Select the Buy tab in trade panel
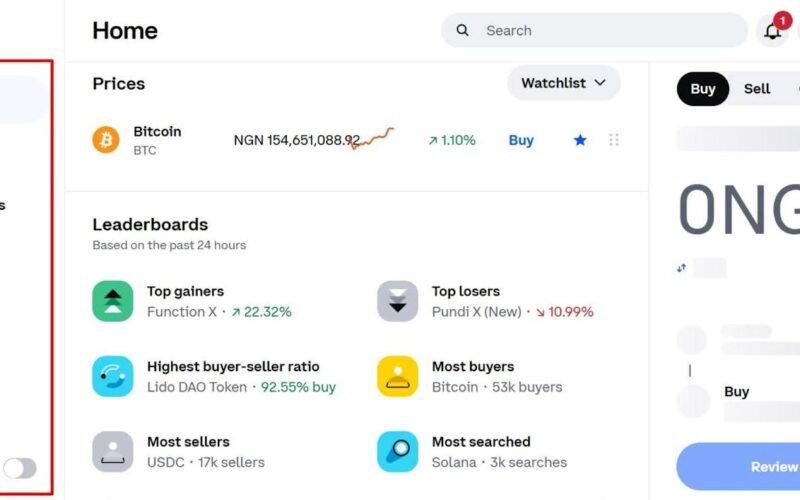The image size is (800, 500). (x=703, y=89)
